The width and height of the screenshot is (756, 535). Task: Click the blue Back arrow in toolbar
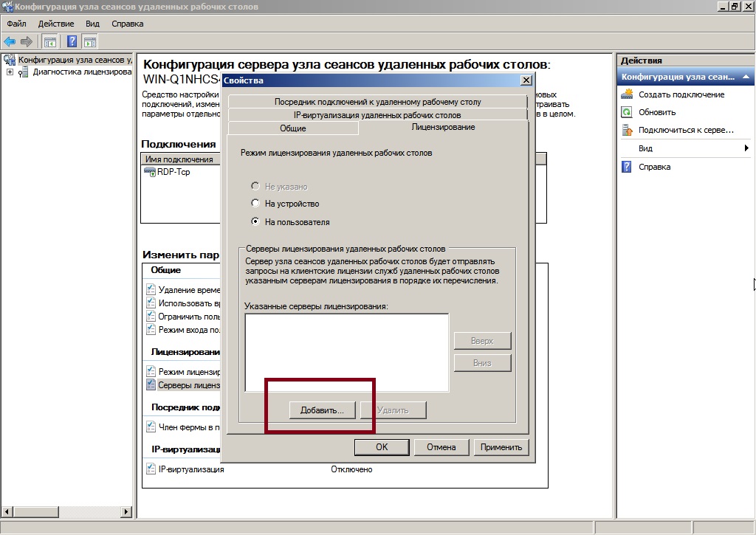(x=10, y=41)
